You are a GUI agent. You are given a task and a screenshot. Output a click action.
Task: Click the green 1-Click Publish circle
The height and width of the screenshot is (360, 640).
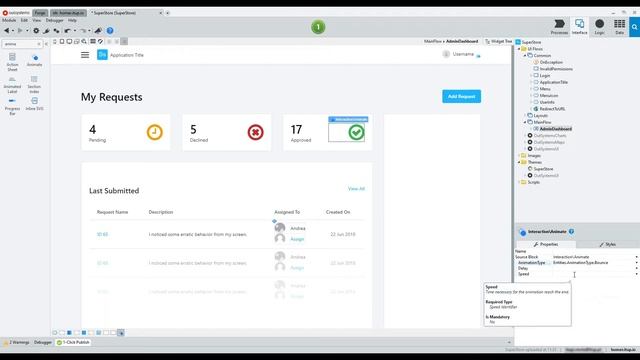[318, 27]
